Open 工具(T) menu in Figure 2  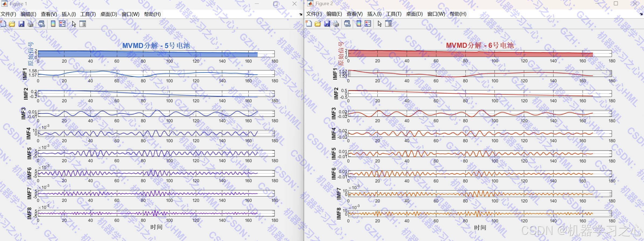pos(394,14)
